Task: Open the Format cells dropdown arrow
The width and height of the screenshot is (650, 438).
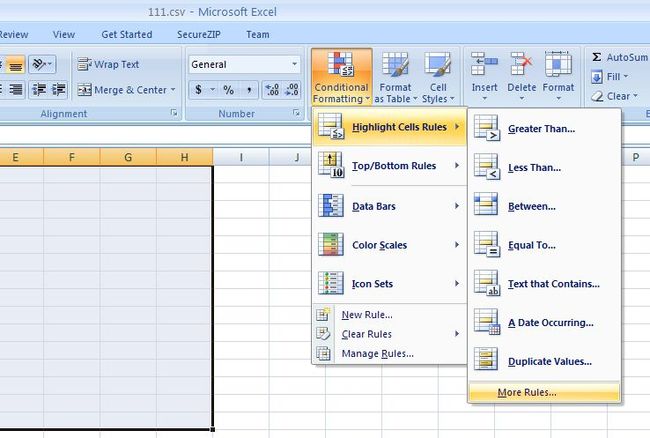Action: coord(558,99)
